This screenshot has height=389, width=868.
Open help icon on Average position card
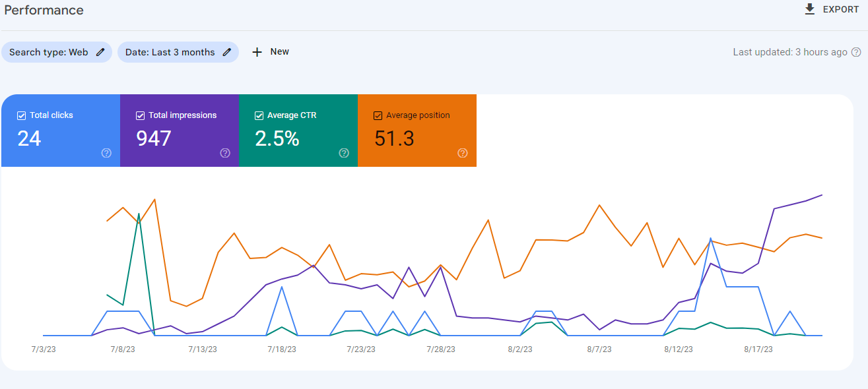tap(463, 153)
